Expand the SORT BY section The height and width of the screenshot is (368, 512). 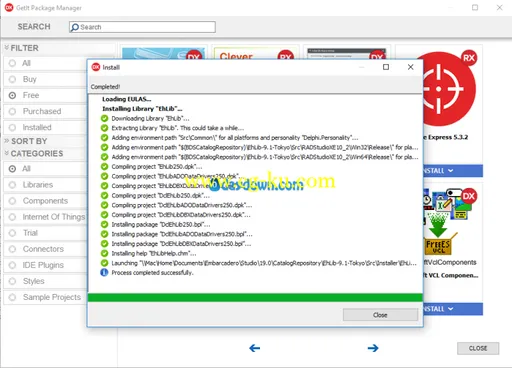point(6,141)
